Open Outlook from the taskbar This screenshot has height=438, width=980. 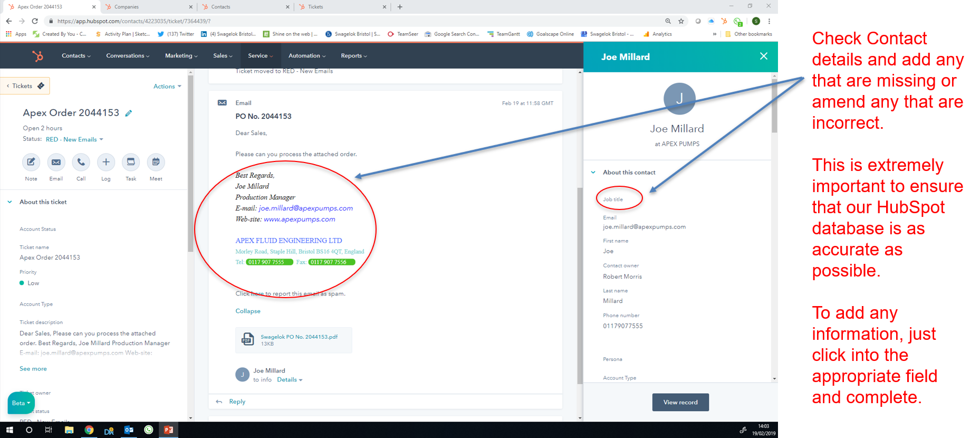(129, 430)
